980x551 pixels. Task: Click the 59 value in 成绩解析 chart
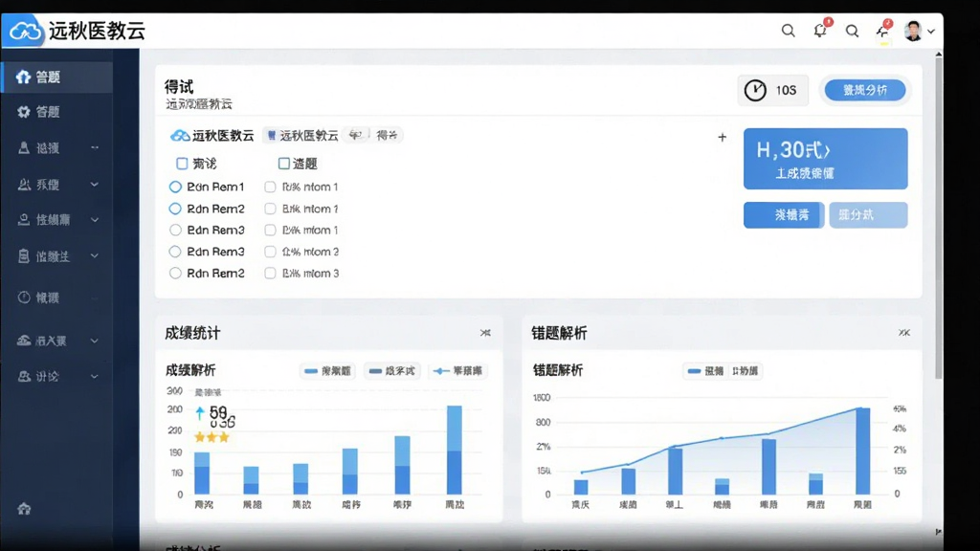tap(218, 412)
